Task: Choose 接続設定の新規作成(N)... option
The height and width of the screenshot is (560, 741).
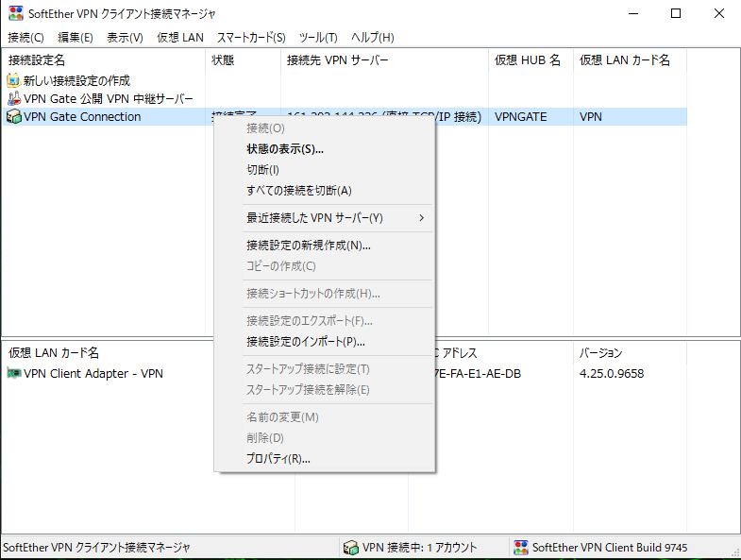Action: click(x=308, y=246)
